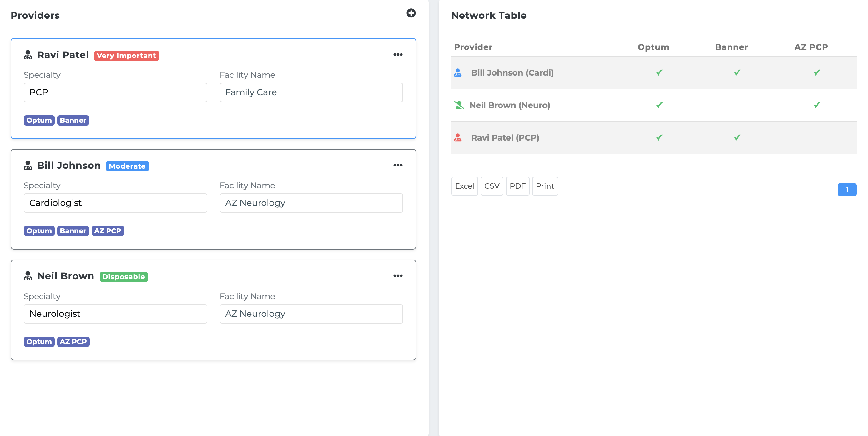Click the green crossed-out icon in Neil Brown row
Image resolution: width=868 pixels, height=436 pixels.
tap(459, 105)
